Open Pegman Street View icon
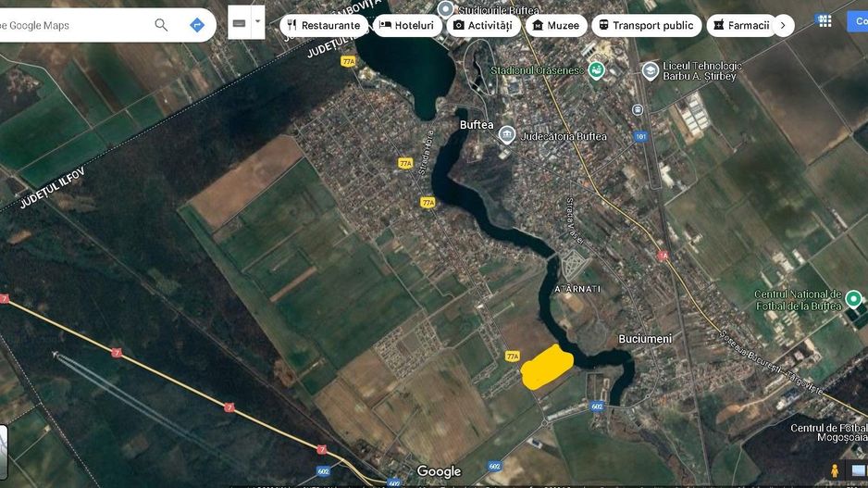Image resolution: width=868 pixels, height=488 pixels. coord(835,470)
